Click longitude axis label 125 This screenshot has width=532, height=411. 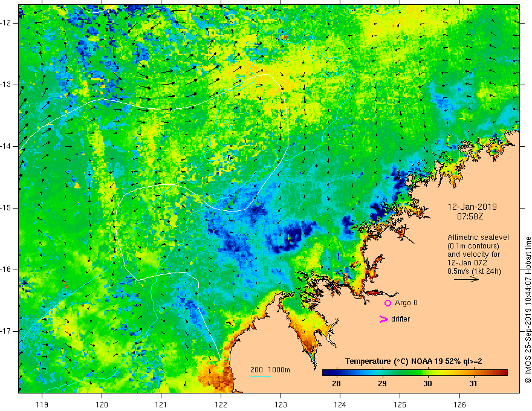click(x=400, y=404)
